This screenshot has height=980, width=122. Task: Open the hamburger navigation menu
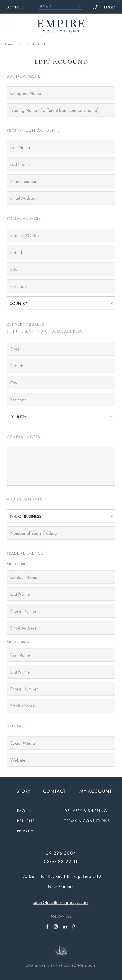(x=9, y=26)
